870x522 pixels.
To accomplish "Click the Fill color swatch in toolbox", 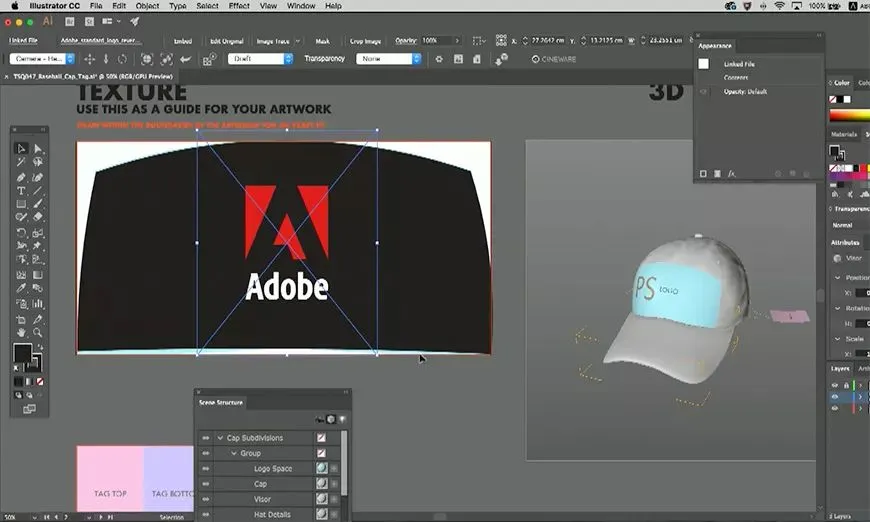I will pyautogui.click(x=23, y=353).
